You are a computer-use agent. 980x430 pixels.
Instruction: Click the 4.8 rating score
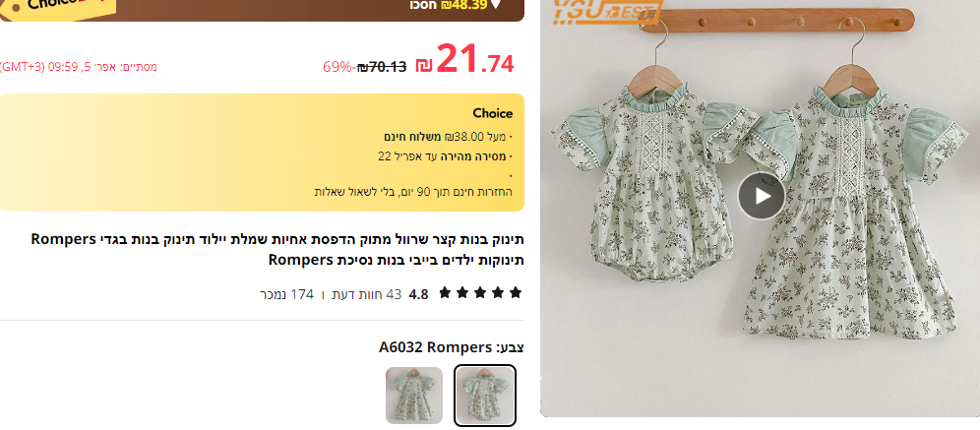(419, 294)
